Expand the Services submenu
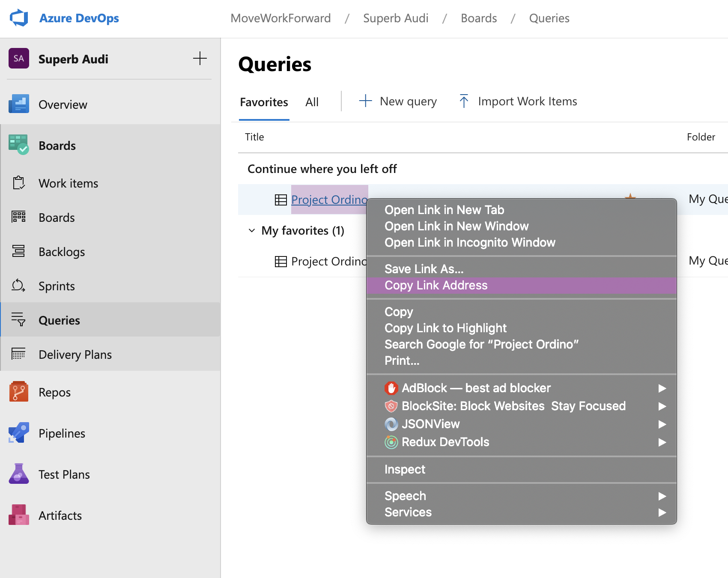Screen dimensions: 728x578 tap(662, 512)
